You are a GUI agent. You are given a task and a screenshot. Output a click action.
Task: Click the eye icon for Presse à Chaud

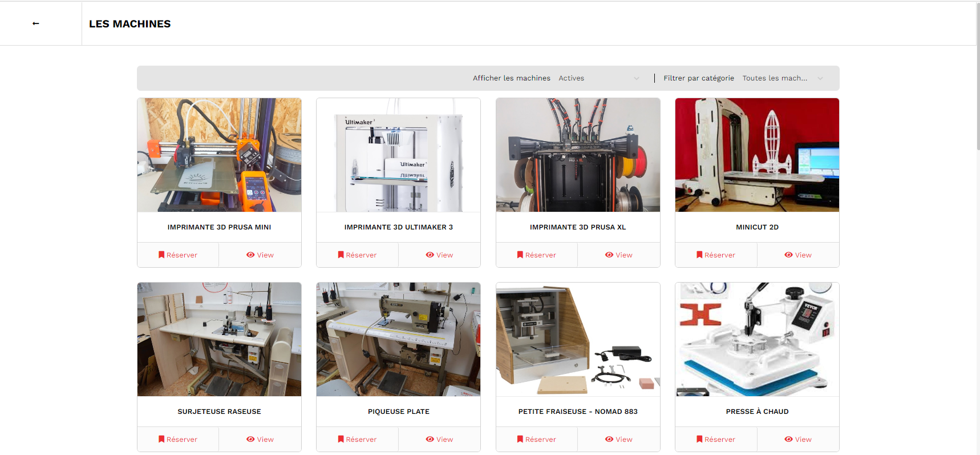tap(788, 439)
